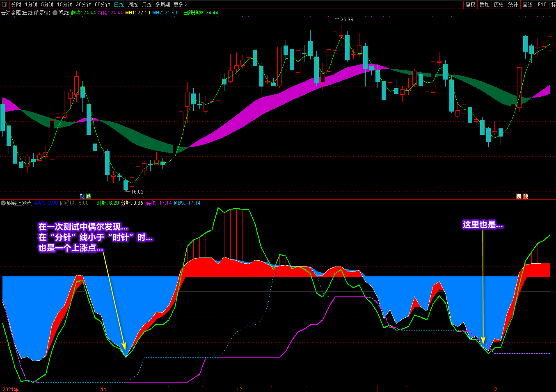The width and height of the screenshot is (556, 392).
Task: Open the 历史 history button
Action: [x=499, y=5]
